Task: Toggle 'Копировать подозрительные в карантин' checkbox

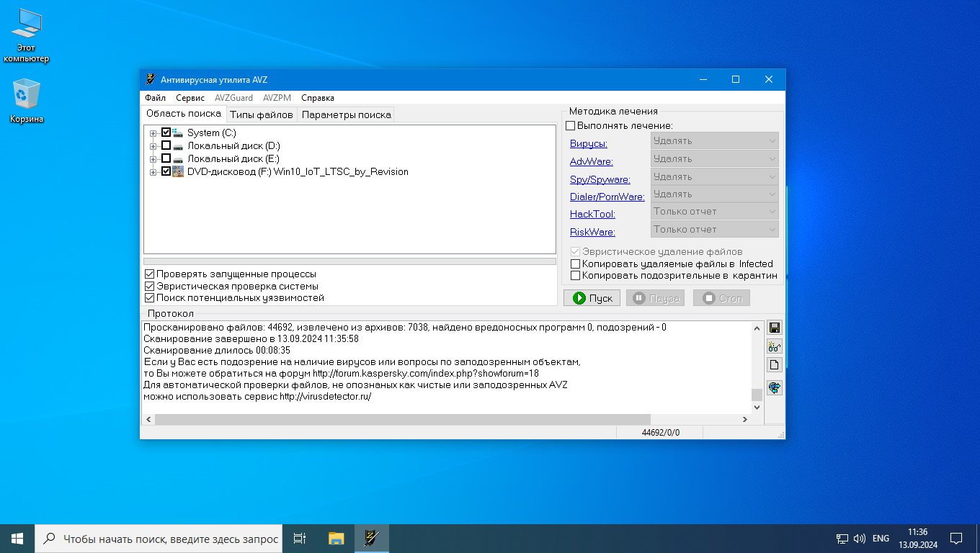Action: coord(576,275)
